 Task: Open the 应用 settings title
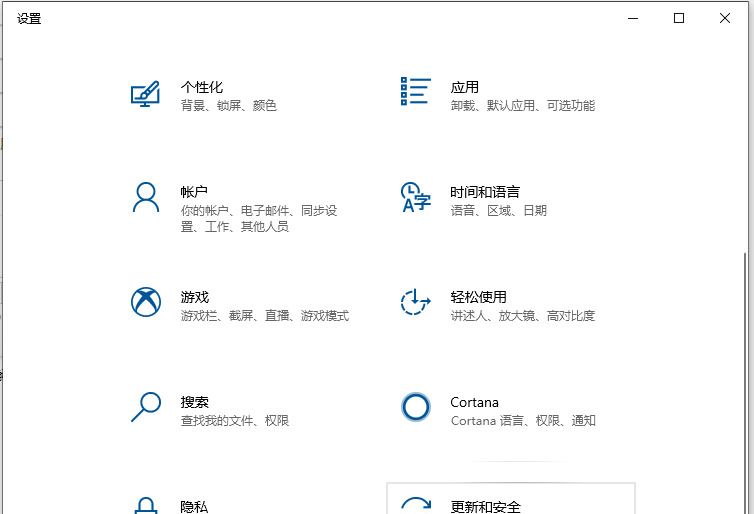(465, 87)
